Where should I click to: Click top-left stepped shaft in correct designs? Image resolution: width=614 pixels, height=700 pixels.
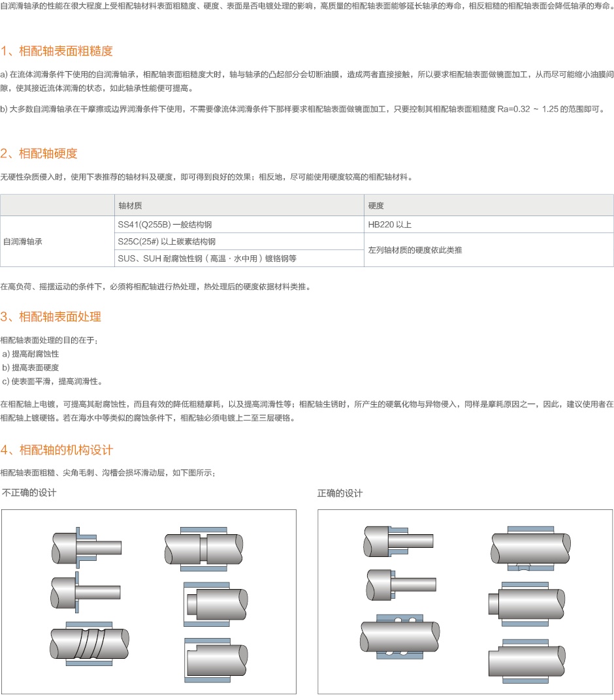tap(398, 541)
